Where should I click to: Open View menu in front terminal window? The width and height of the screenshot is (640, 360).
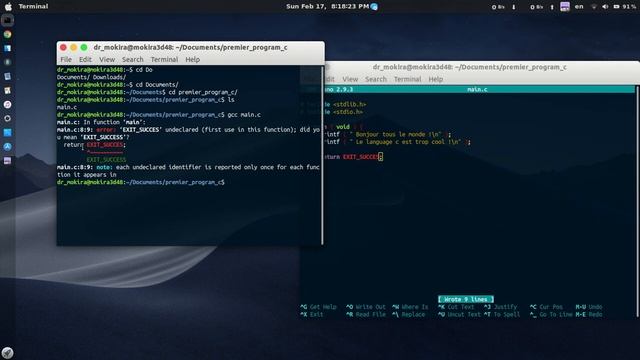click(107, 60)
